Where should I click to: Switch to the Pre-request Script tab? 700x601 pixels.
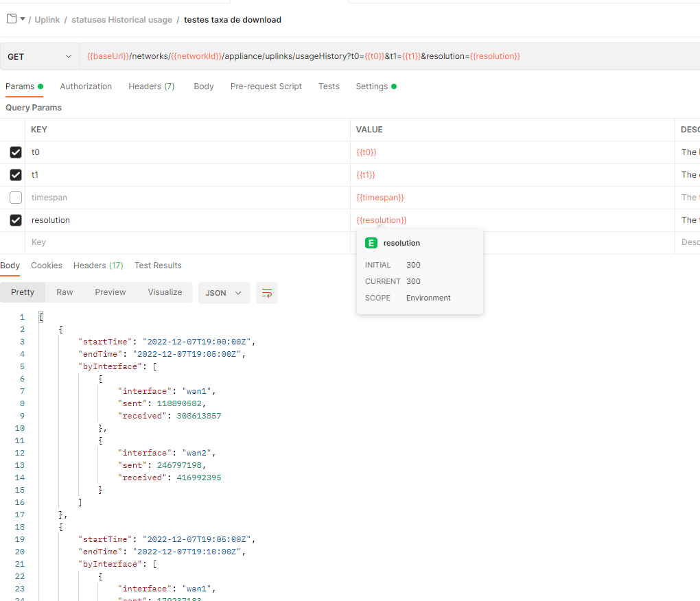(266, 86)
